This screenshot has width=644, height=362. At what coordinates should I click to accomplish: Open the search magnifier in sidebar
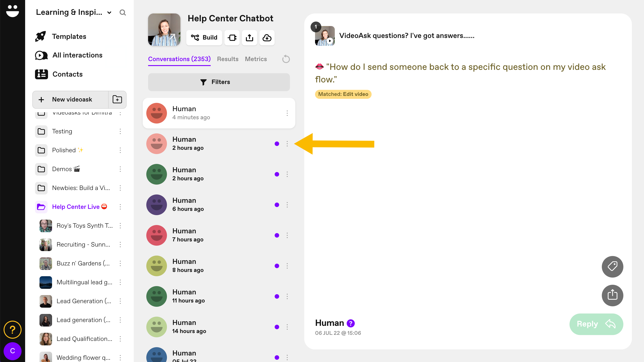point(123,13)
